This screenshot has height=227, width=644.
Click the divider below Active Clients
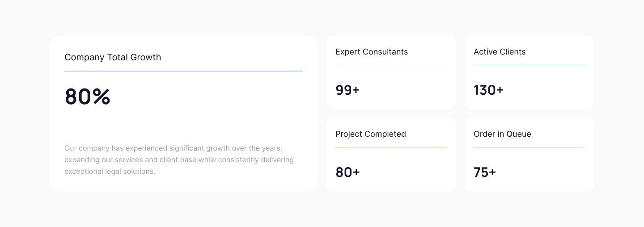click(x=529, y=65)
